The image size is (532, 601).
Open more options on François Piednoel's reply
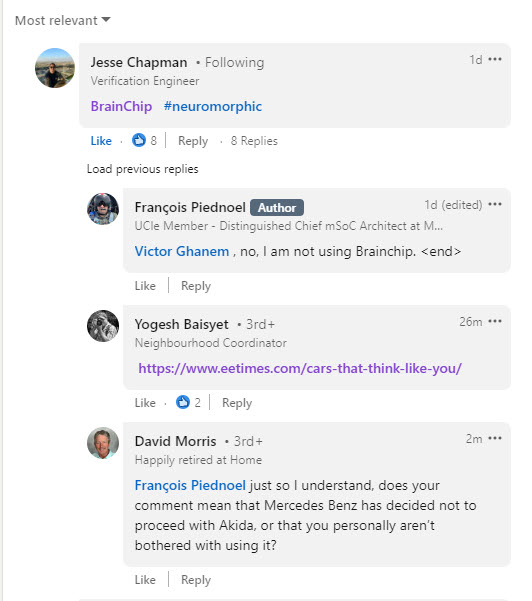[x=495, y=204]
